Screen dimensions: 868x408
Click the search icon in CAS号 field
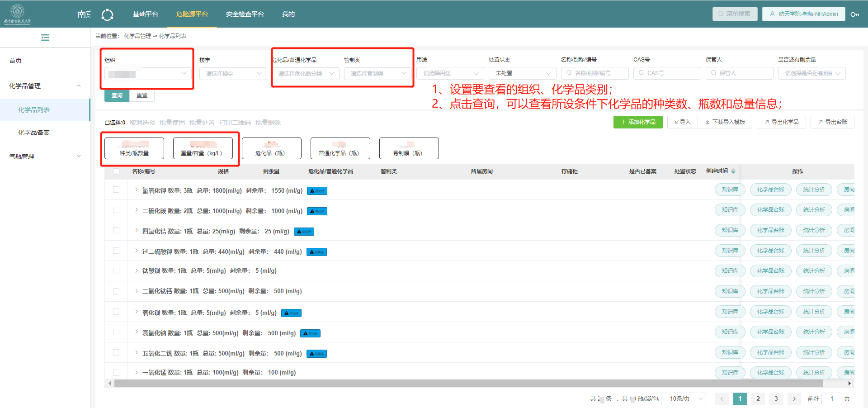(641, 73)
